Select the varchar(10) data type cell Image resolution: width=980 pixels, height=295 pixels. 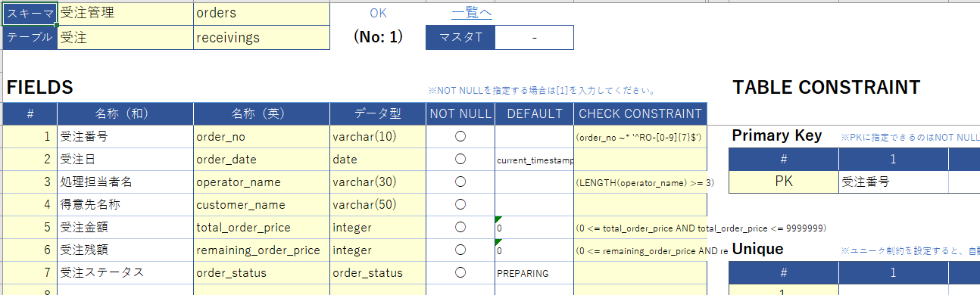tap(378, 137)
